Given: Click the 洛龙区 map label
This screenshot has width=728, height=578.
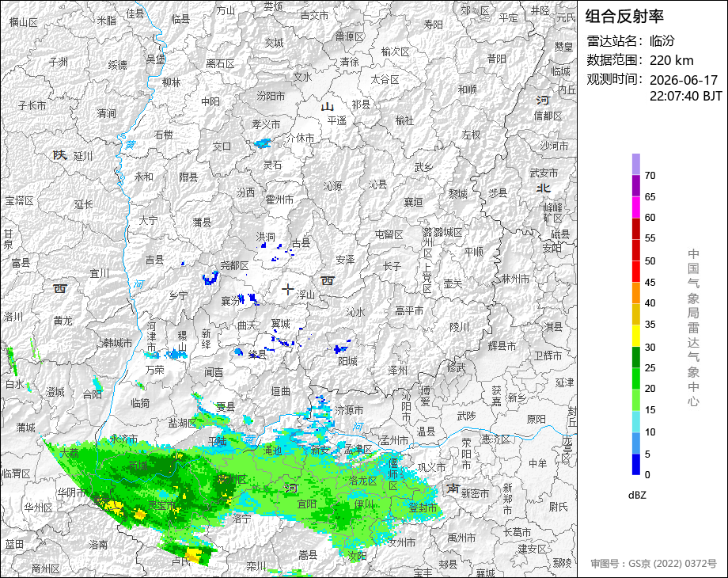Looking at the screenshot, I should tap(362, 481).
